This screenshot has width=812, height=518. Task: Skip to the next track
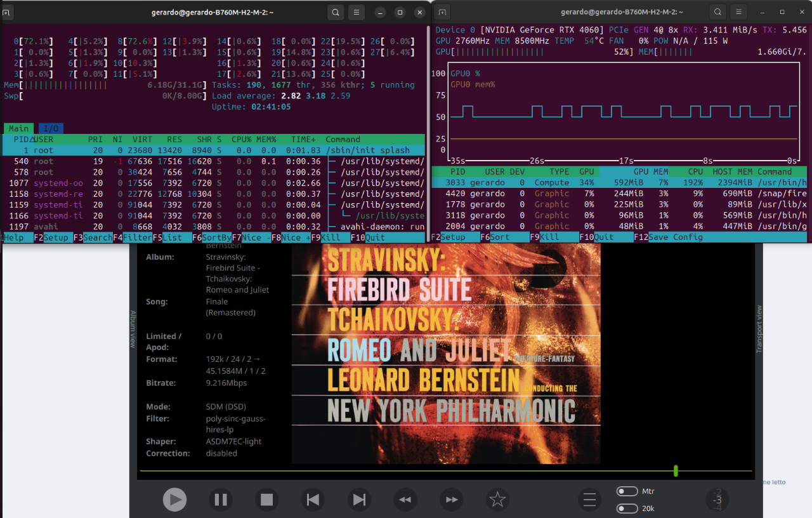(x=359, y=500)
